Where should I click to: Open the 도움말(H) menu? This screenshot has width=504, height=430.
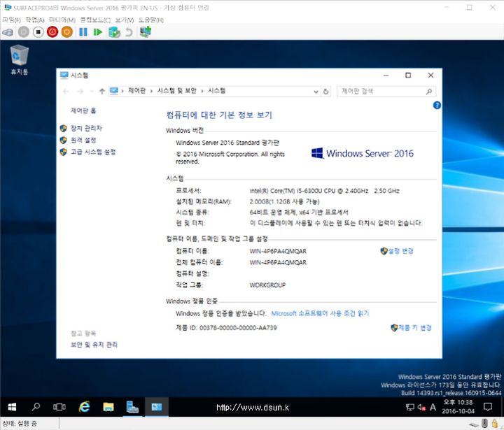[x=151, y=20]
